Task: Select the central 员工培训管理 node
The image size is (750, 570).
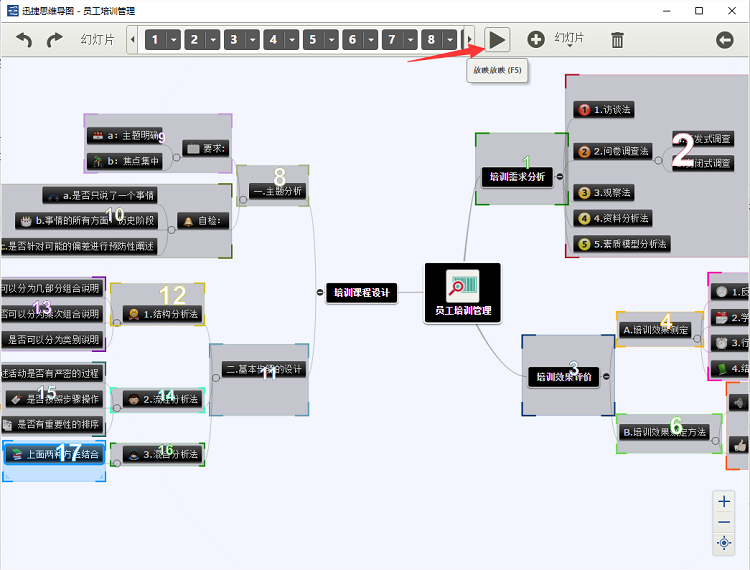Action: pos(463,293)
